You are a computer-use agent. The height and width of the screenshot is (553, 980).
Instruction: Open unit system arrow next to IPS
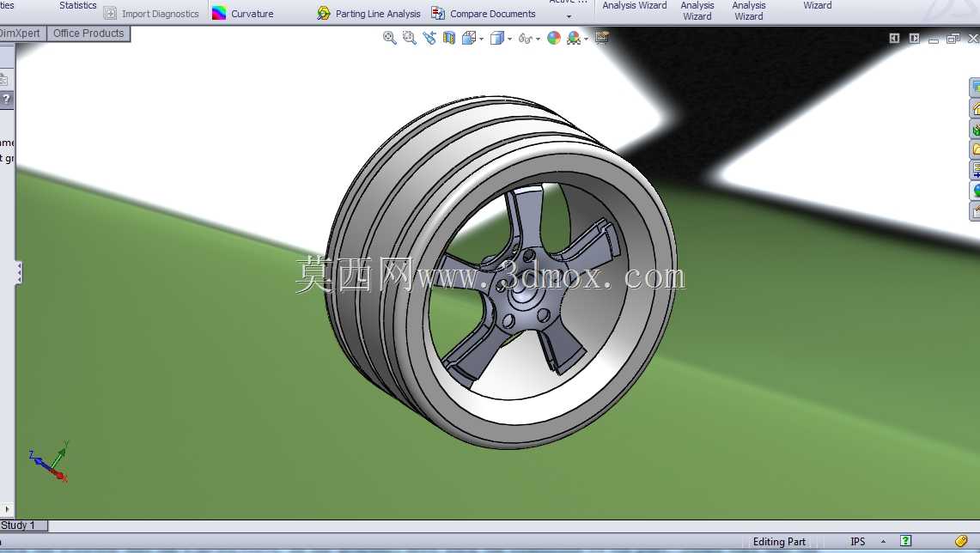(x=883, y=542)
